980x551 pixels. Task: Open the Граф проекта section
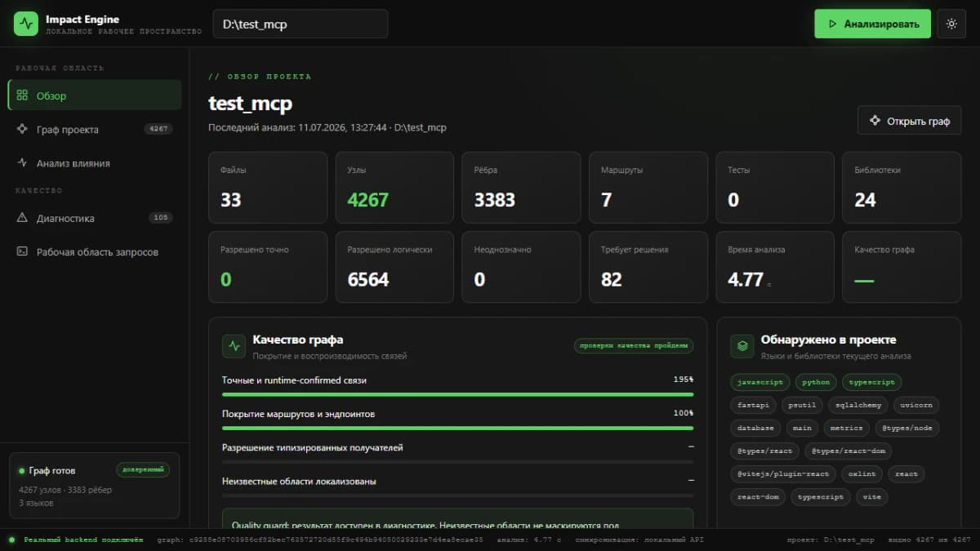click(x=95, y=129)
